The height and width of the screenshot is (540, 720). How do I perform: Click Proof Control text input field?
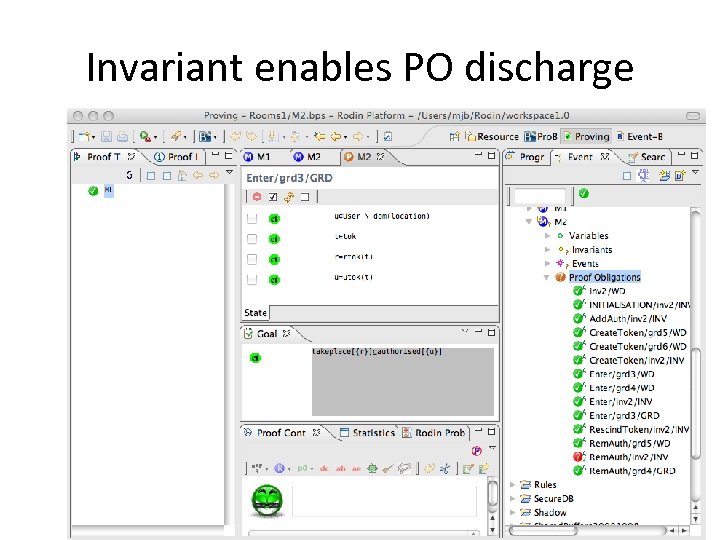pyautogui.click(x=384, y=501)
